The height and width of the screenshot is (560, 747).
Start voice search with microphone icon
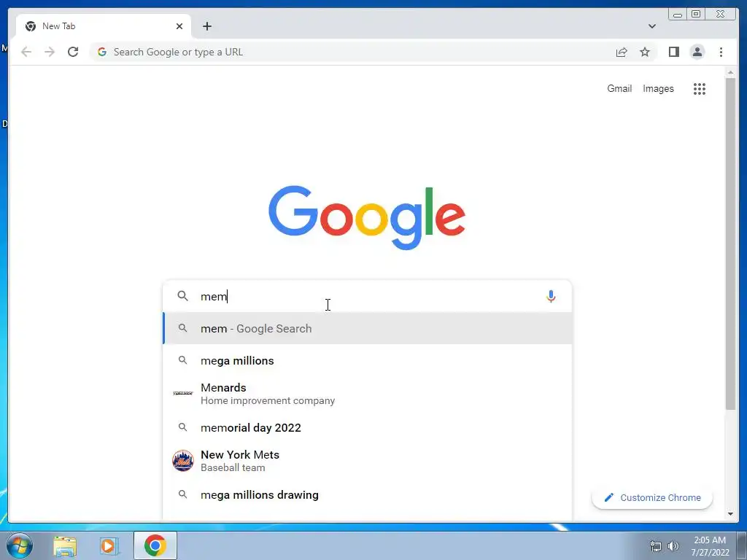[551, 296]
